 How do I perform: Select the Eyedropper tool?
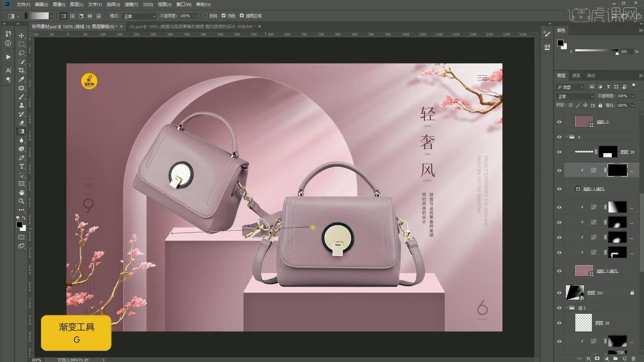[21, 79]
